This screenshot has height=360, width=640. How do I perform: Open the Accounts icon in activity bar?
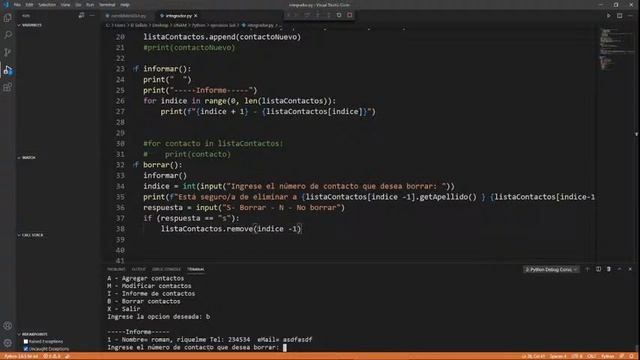(7, 326)
